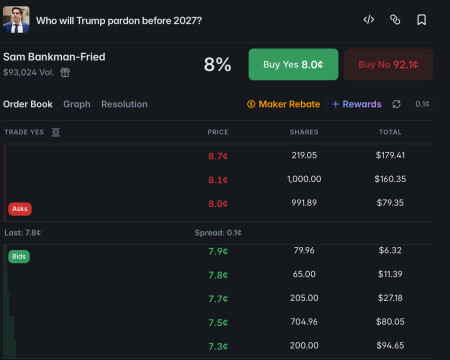Viewport: 450px width, 360px height.
Task: Click the $93,024 Vol. text
Action: click(29, 72)
